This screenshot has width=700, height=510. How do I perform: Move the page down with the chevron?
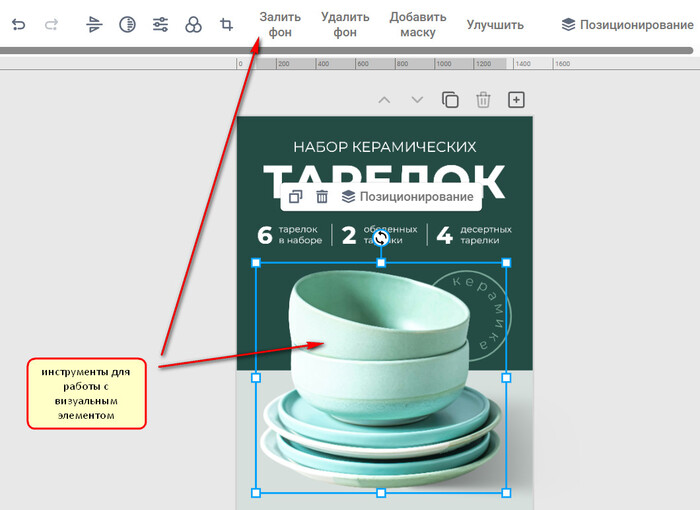tap(417, 100)
